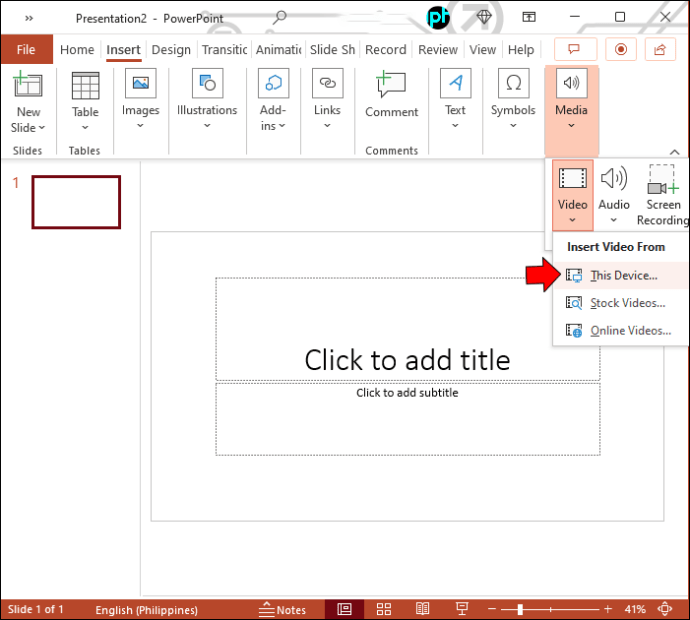
Task: Switch to the Animations tab
Action: [x=278, y=49]
